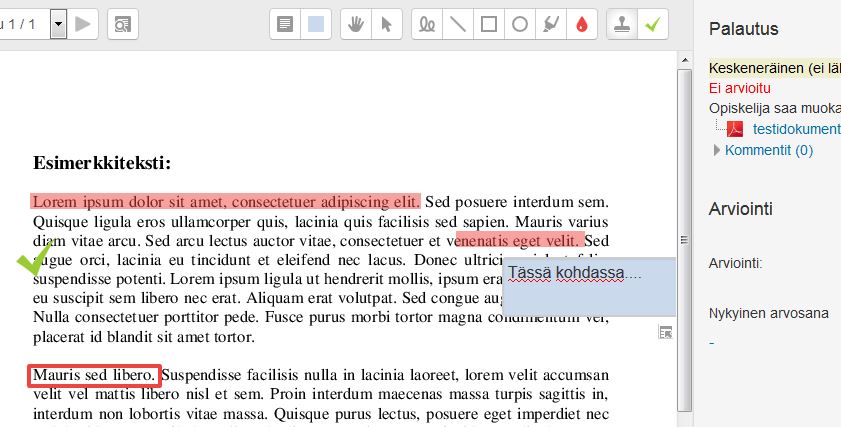Select the stamp tool
This screenshot has height=427, width=841.
click(622, 24)
